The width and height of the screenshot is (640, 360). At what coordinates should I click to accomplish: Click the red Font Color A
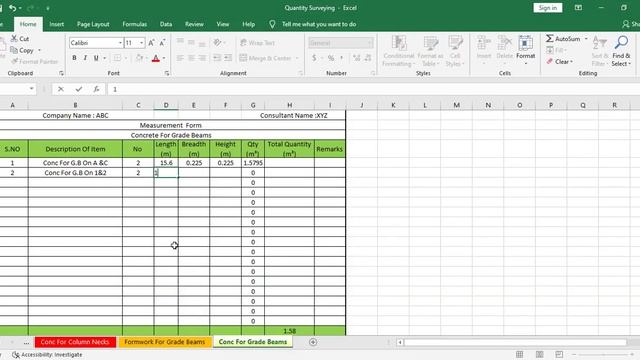tap(156, 58)
